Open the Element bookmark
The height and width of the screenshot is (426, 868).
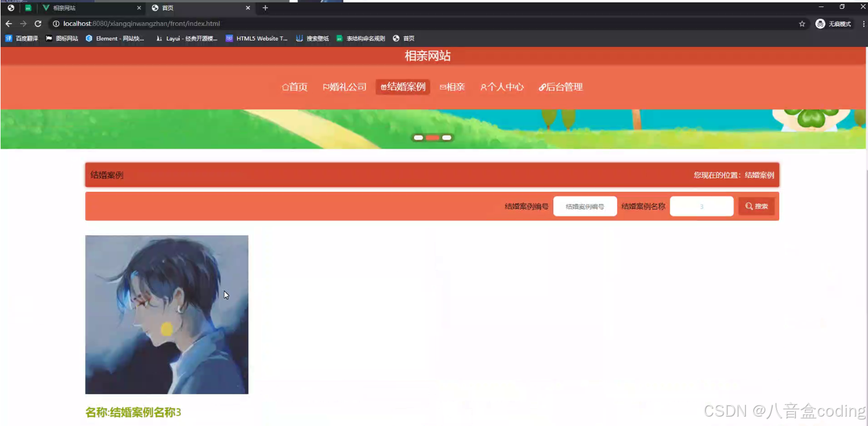(115, 39)
